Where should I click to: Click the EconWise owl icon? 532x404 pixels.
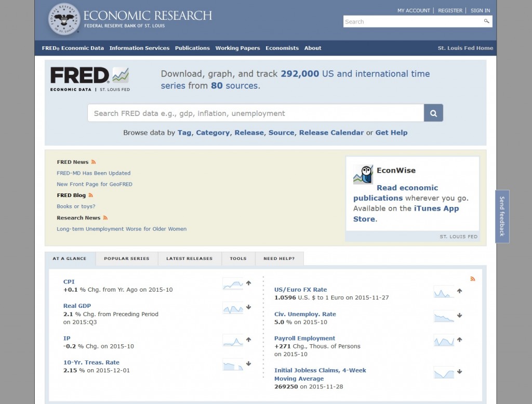pyautogui.click(x=363, y=174)
